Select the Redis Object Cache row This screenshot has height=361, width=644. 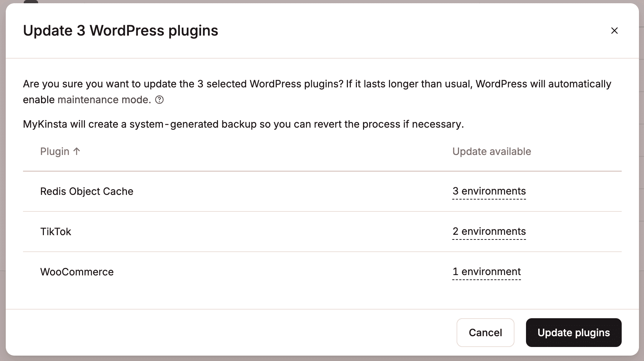tap(87, 191)
